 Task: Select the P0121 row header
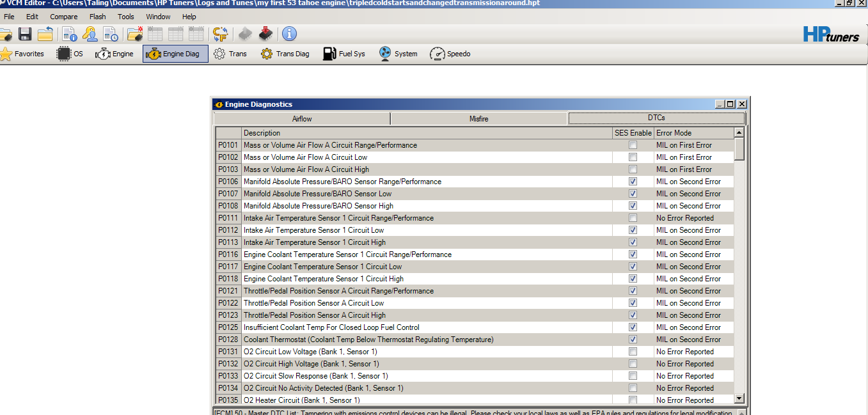[228, 291]
